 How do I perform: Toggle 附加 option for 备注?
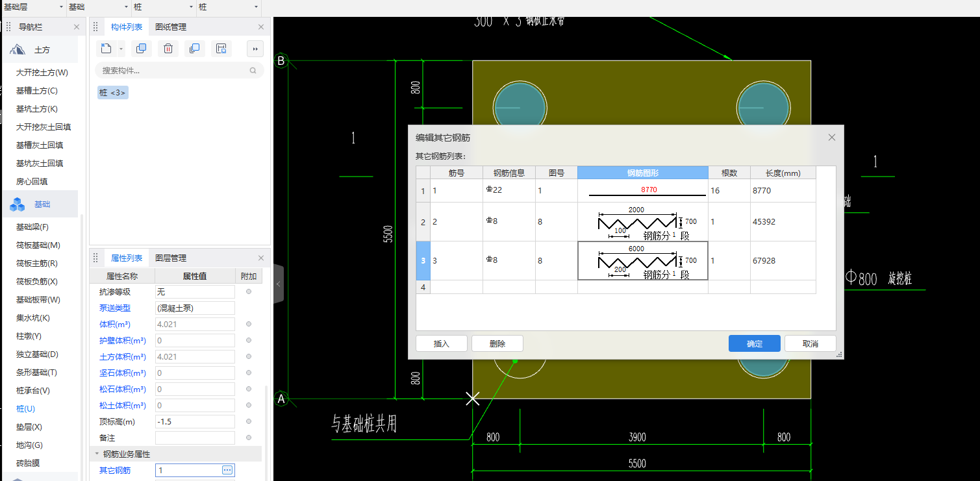(x=249, y=438)
